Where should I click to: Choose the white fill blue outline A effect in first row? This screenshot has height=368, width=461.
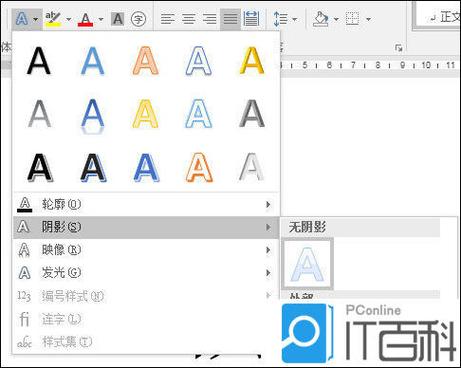point(199,61)
